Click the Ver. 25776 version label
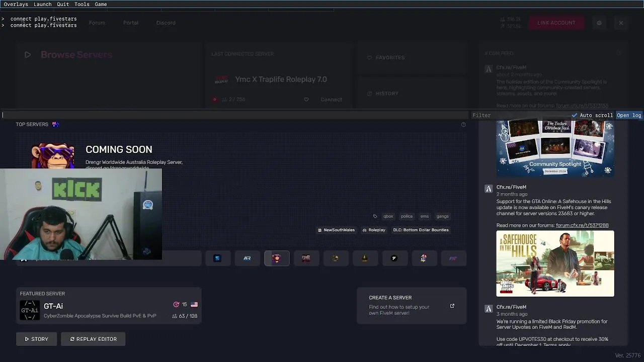Image resolution: width=644 pixels, height=362 pixels. click(x=627, y=355)
